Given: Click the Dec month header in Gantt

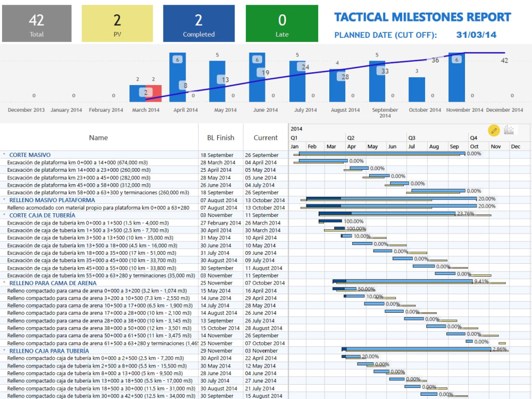Looking at the screenshot, I should pos(516,147).
